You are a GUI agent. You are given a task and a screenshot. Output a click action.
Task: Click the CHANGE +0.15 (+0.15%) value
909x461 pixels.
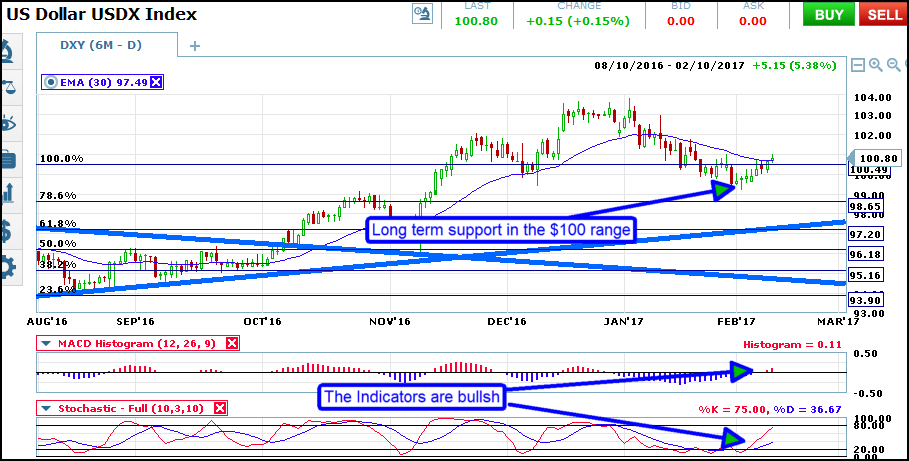pos(577,21)
